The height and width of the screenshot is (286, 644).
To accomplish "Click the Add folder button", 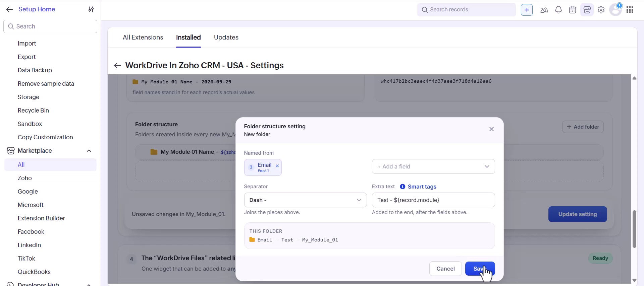I will 583,127.
